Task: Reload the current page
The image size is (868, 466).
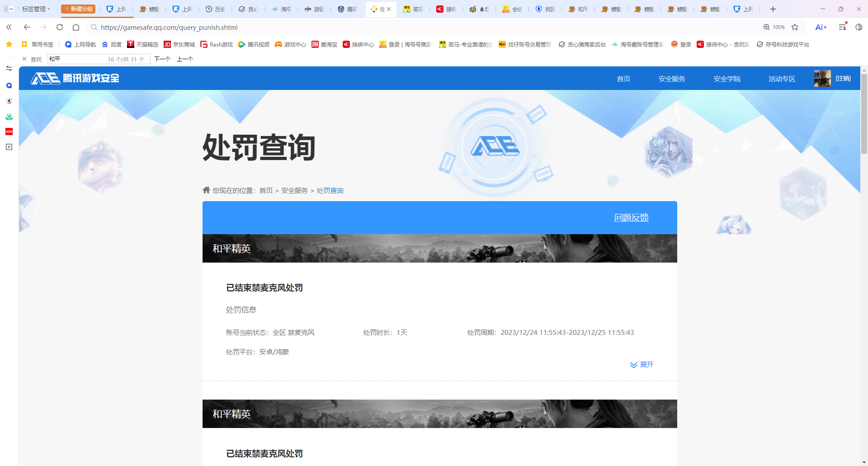Action: [x=59, y=27]
